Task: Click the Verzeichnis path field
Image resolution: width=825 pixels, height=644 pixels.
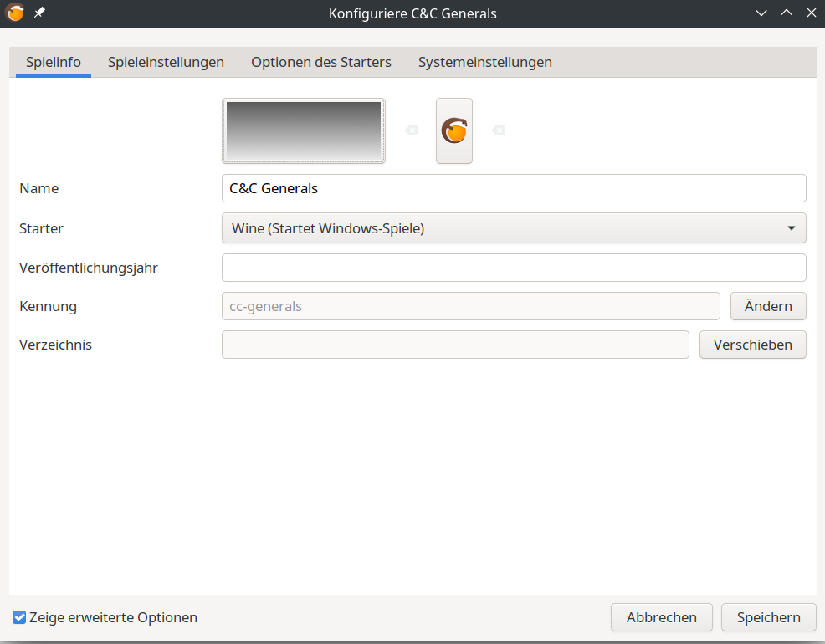Action: [456, 345]
